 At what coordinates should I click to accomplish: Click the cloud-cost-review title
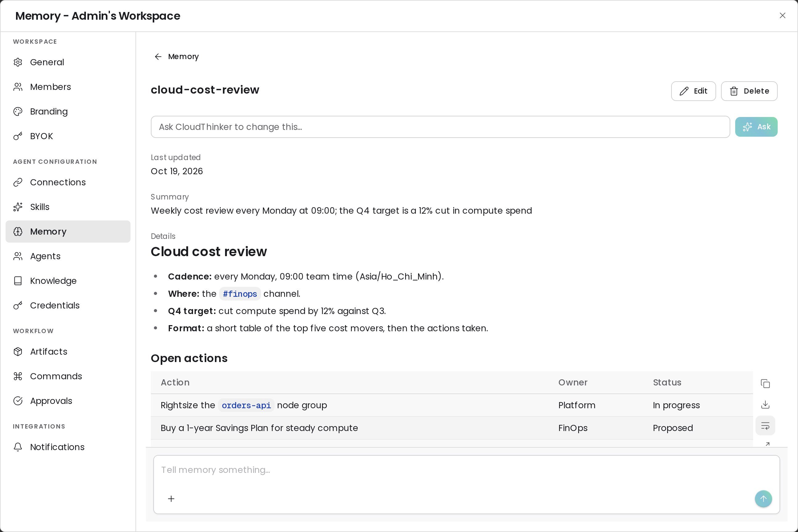click(205, 90)
